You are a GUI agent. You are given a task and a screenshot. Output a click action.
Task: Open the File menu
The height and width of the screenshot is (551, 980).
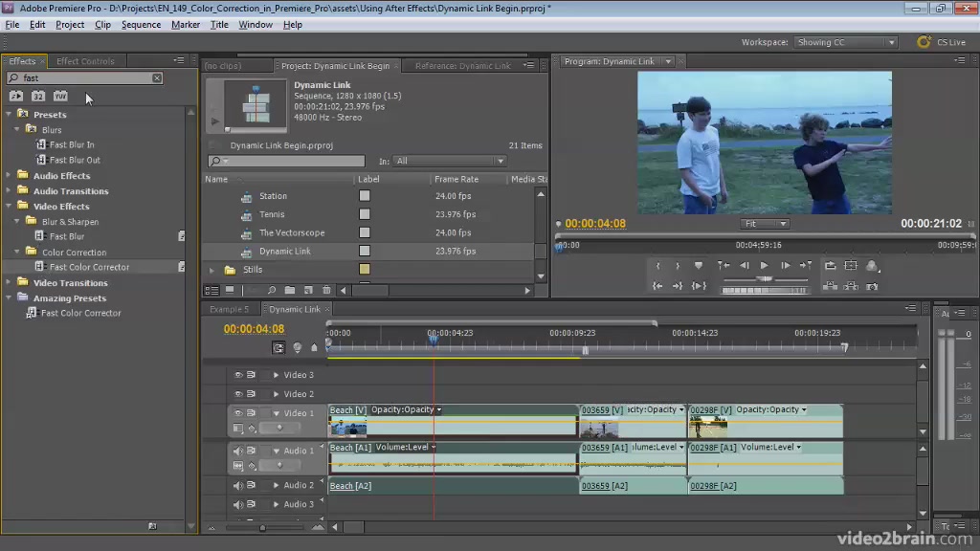12,24
